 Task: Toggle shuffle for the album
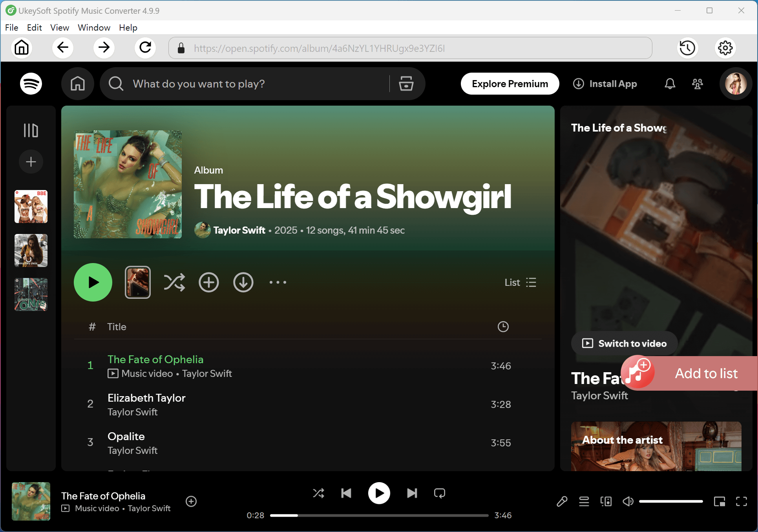coord(175,282)
